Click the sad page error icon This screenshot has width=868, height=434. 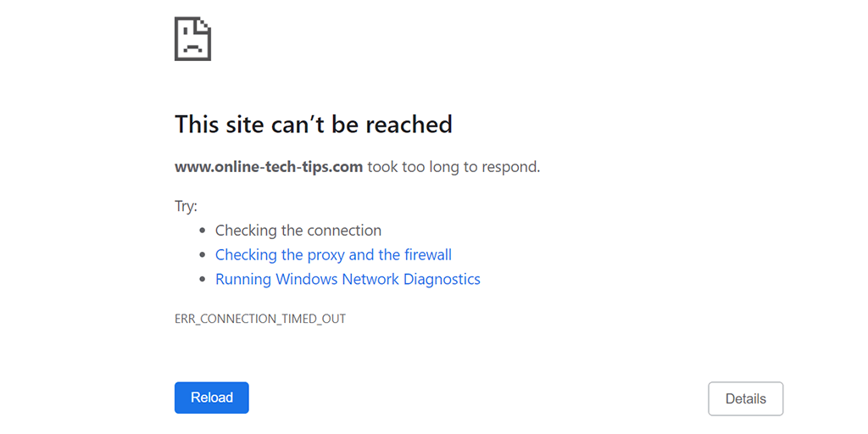pos(192,39)
